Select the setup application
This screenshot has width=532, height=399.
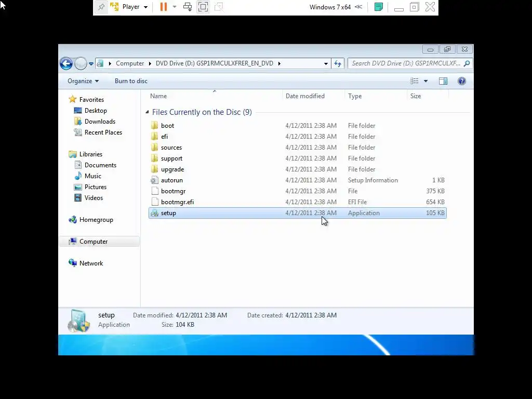pyautogui.click(x=298, y=212)
